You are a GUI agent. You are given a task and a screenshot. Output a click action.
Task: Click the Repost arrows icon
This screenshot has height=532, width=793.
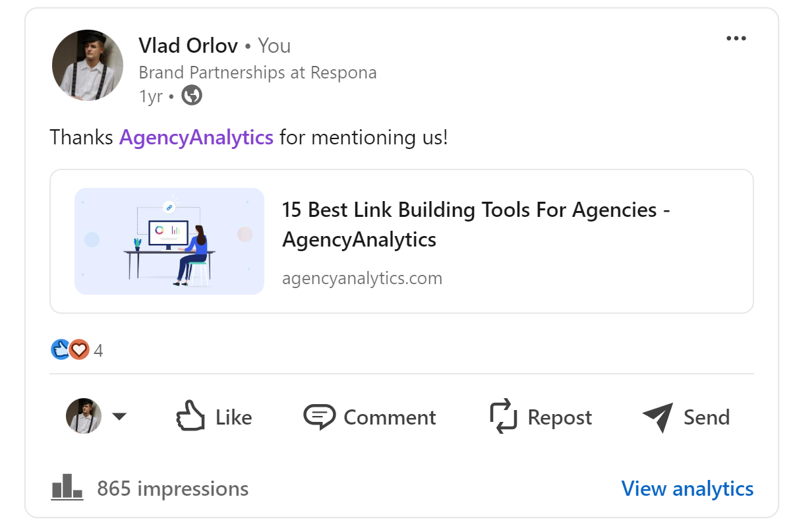[x=504, y=417]
